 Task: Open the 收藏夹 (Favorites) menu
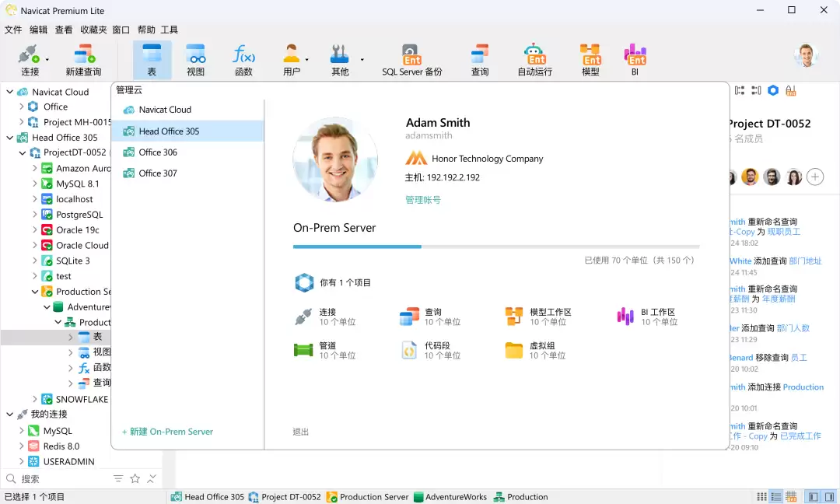pyautogui.click(x=93, y=30)
